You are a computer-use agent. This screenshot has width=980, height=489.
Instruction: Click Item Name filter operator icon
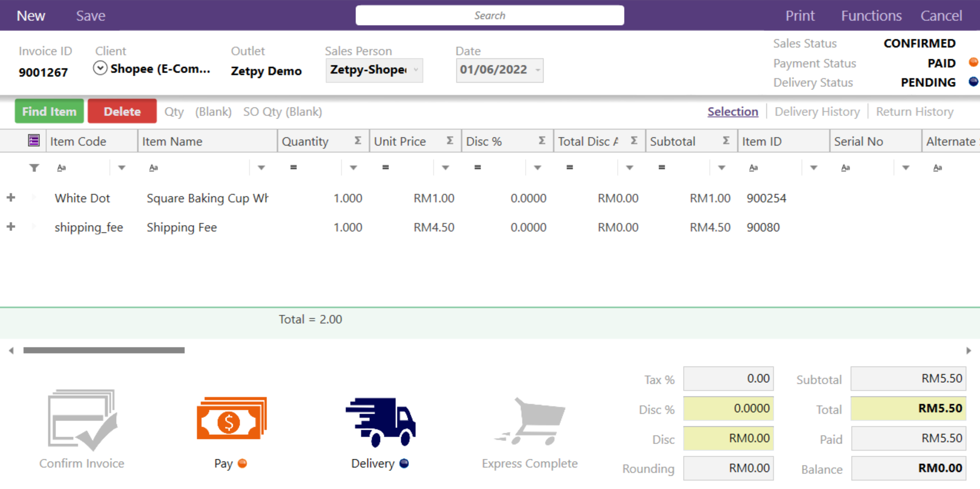coord(153,168)
